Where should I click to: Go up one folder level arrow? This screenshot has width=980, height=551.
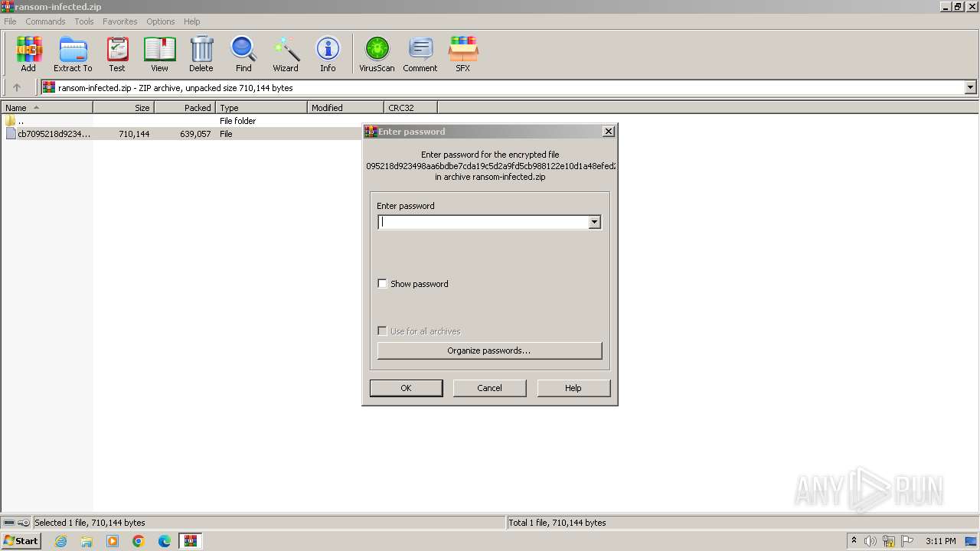(17, 87)
